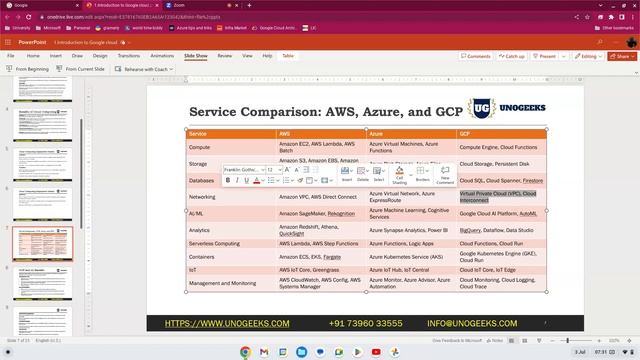Image resolution: width=640 pixels, height=360 pixels.
Task: Toggle Italic in the floating toolbar
Action: [237, 180]
